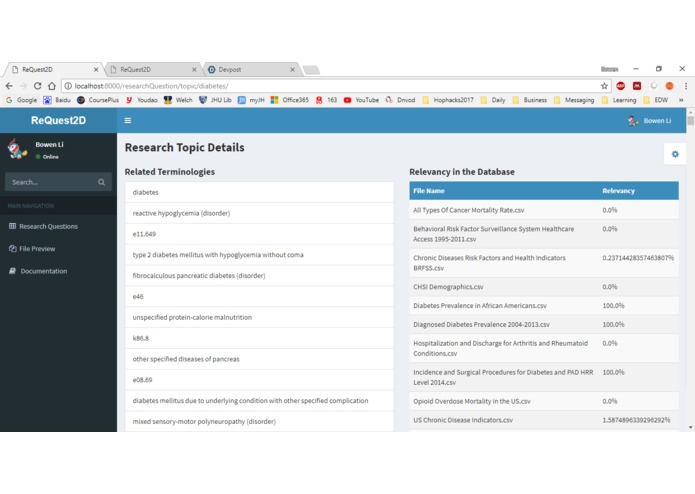The width and height of the screenshot is (695, 494).
Task: Select 'Opioid Overdose Mortality in the US.csv'
Action: pos(544,401)
